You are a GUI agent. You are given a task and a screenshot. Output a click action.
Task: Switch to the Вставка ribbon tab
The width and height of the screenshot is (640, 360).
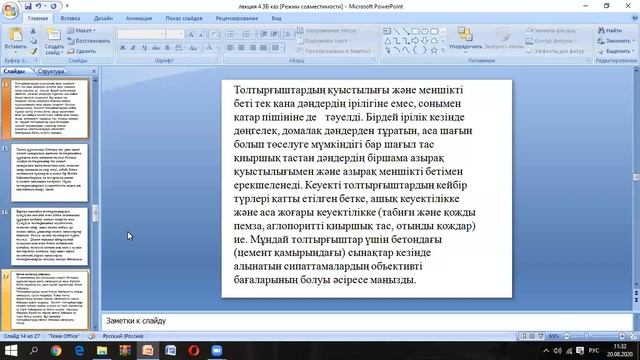point(70,18)
